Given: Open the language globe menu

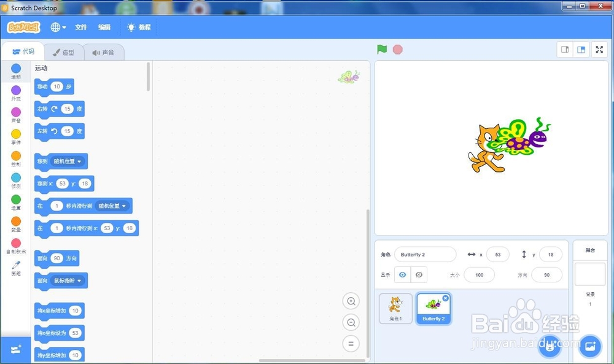Looking at the screenshot, I should [58, 27].
